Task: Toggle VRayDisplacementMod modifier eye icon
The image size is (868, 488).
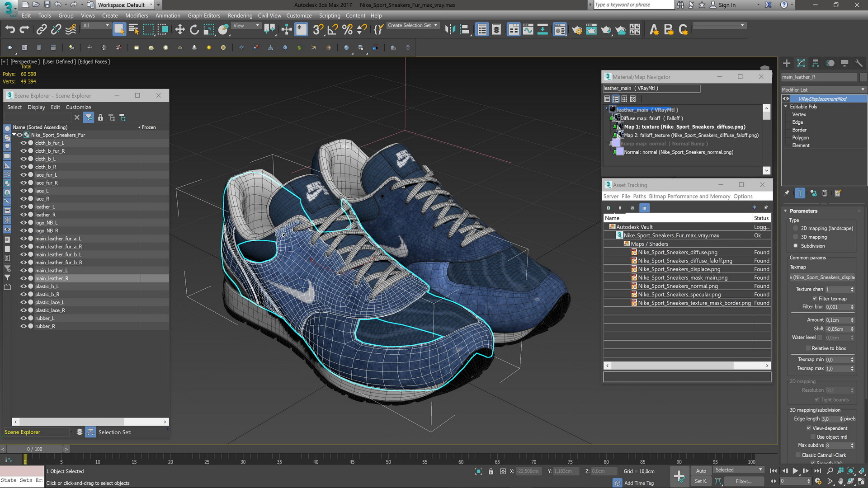Action: (x=787, y=99)
